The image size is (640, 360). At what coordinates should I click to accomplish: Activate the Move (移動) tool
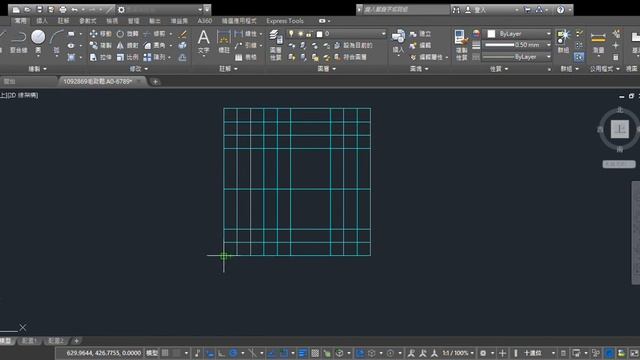[x=100, y=33]
